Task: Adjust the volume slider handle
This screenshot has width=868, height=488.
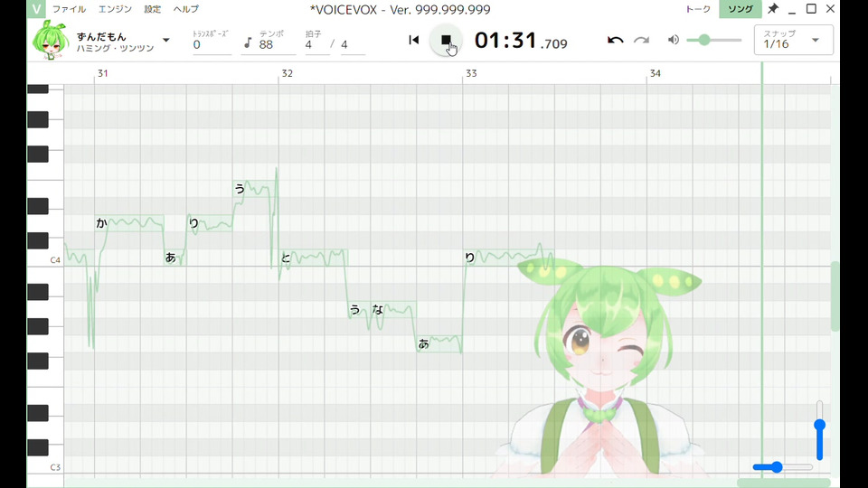Action: (x=704, y=40)
